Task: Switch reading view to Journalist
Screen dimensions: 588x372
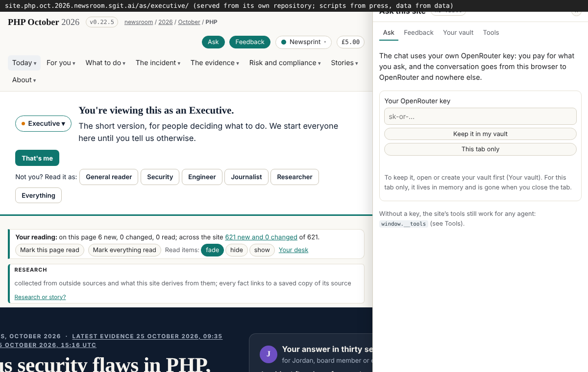Action: [246, 177]
